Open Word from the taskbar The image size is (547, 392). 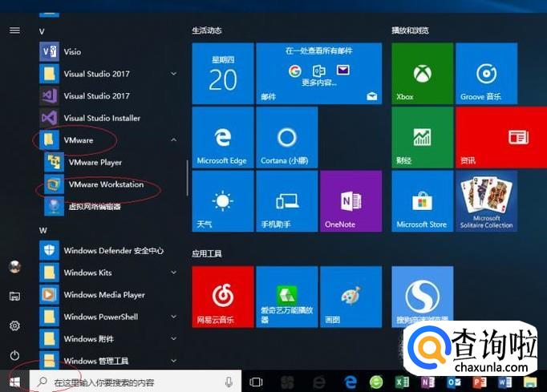point(504,382)
